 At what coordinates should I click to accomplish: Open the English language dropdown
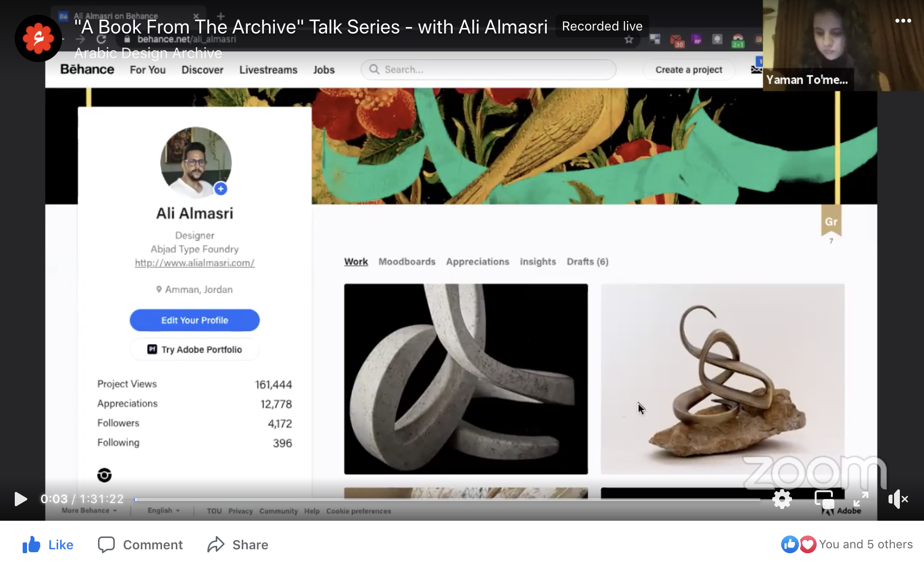164,511
